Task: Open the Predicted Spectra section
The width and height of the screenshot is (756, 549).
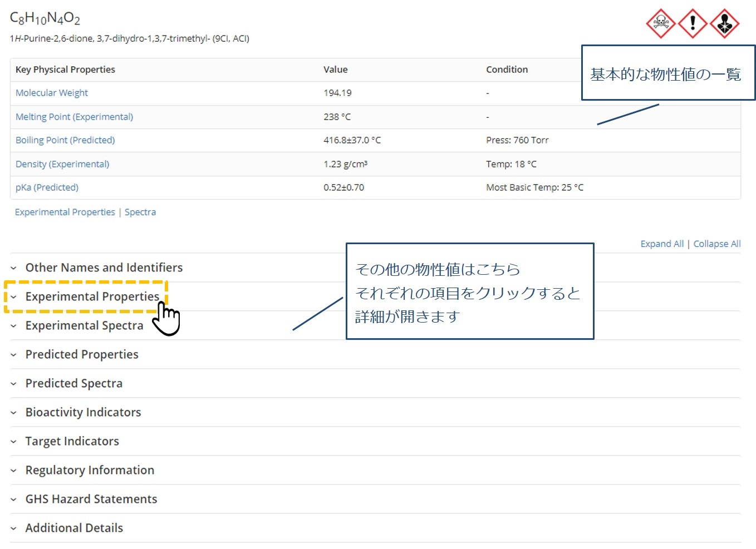Action: [73, 383]
